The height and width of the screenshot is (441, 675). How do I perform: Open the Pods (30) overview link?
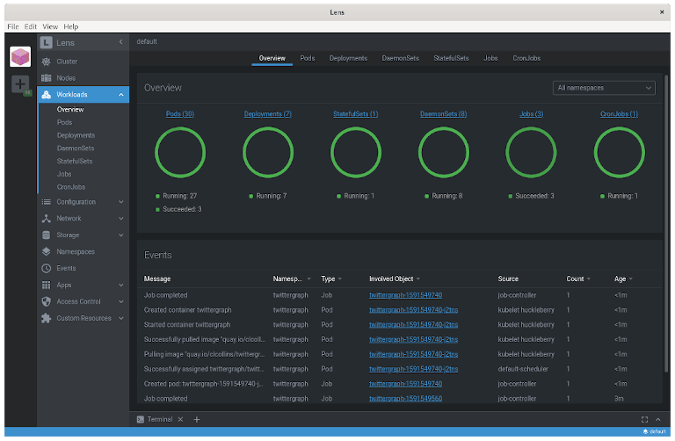coord(180,114)
